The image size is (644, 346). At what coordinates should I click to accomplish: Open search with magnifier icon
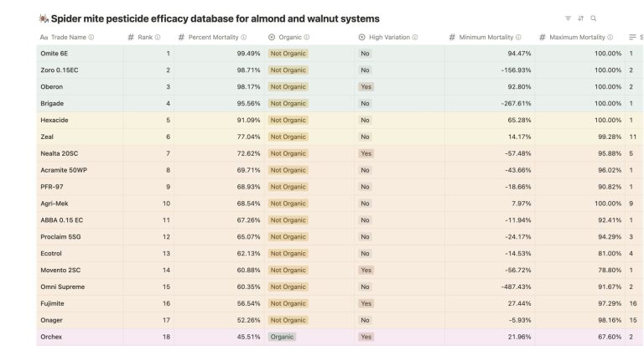594,18
